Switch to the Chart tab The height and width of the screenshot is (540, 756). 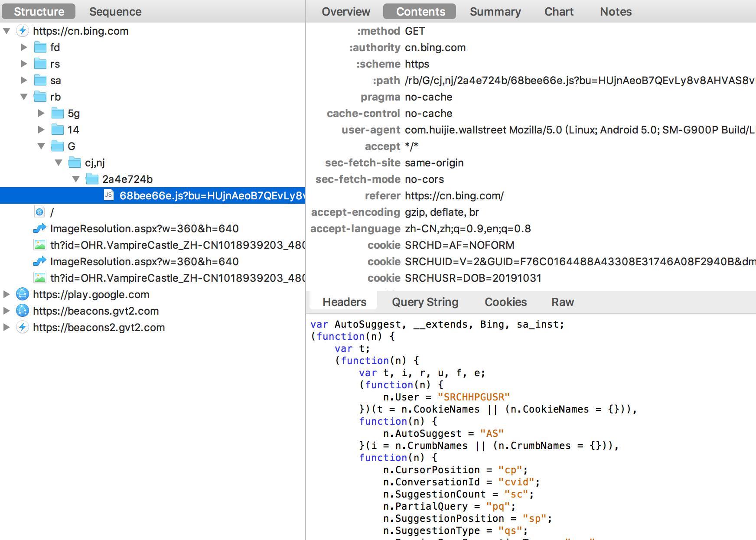(559, 12)
